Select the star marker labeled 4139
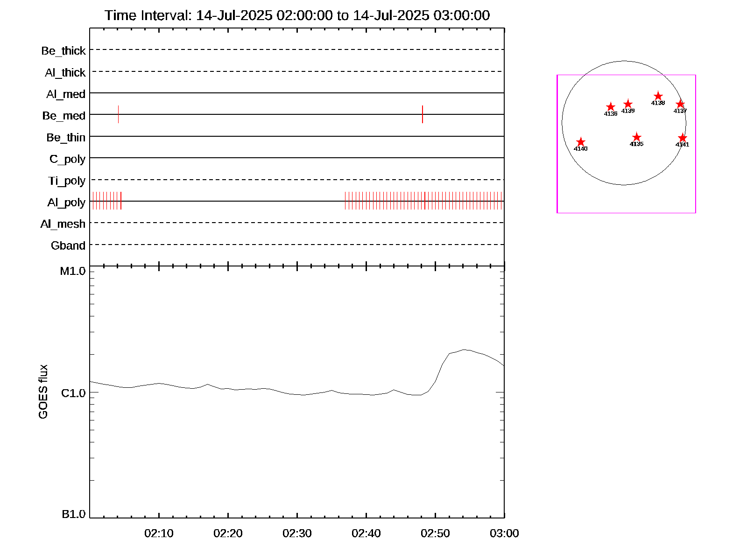This screenshot has width=747, height=560. pos(628,104)
